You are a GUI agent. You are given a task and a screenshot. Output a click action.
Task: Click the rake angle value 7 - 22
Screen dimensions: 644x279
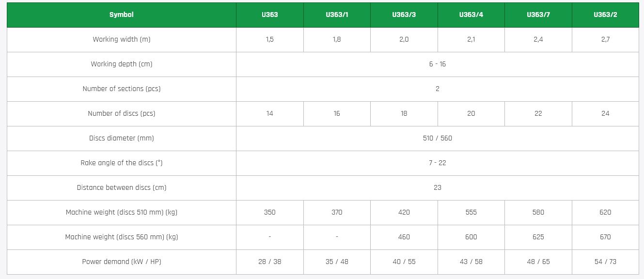437,163
